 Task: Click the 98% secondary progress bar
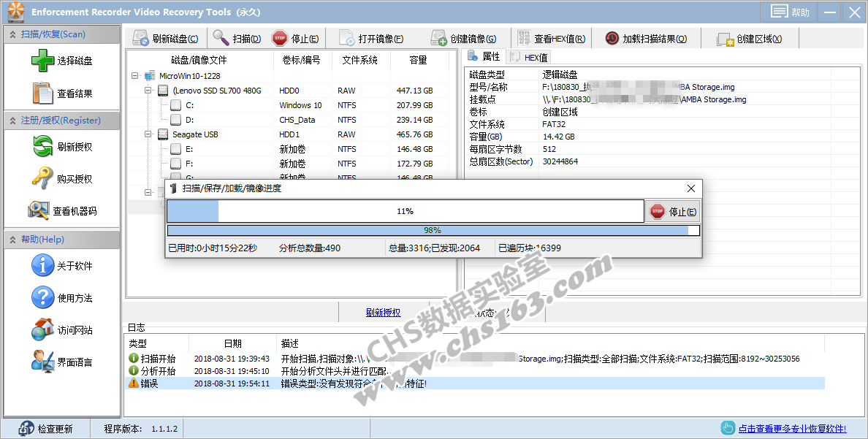[433, 230]
